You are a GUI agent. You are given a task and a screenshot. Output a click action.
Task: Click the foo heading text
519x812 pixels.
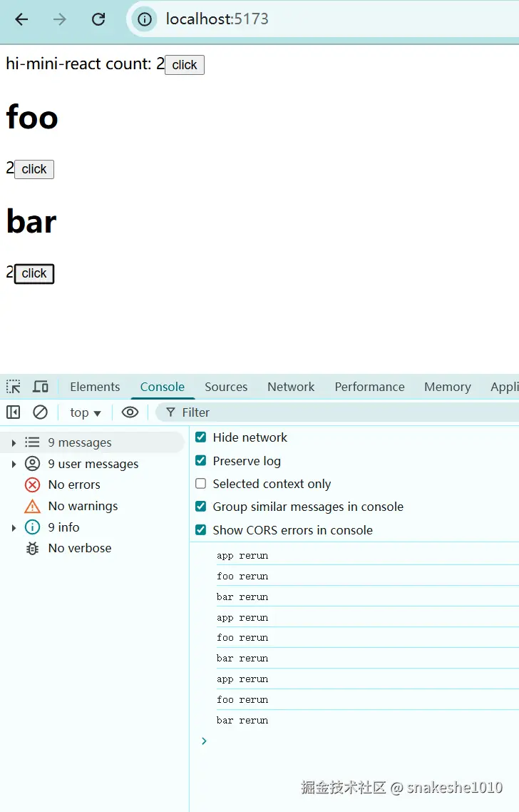tap(32, 117)
